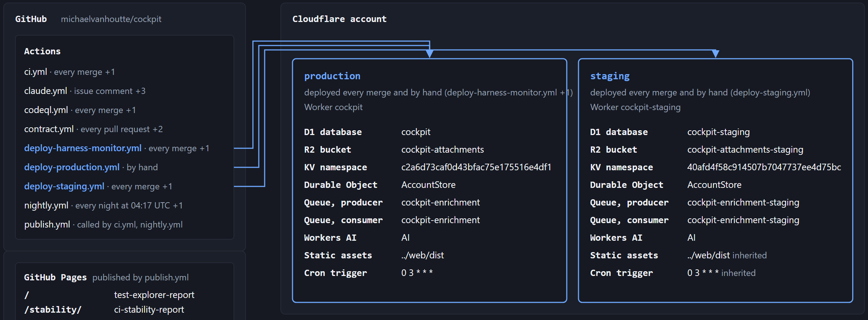Click the staging environment heading
Image resolution: width=868 pixels, height=320 pixels.
610,76
